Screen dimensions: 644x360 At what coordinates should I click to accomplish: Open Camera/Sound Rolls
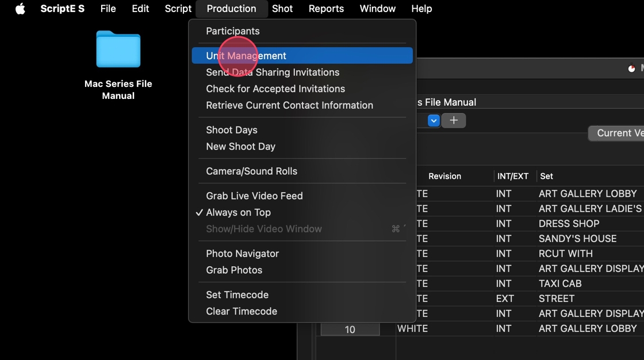[x=251, y=171]
